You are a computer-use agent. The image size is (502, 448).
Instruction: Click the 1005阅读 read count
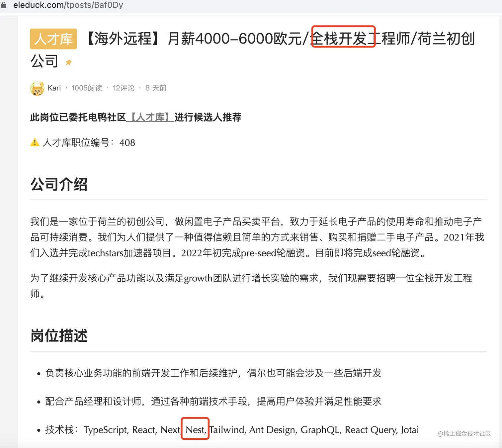tap(87, 88)
